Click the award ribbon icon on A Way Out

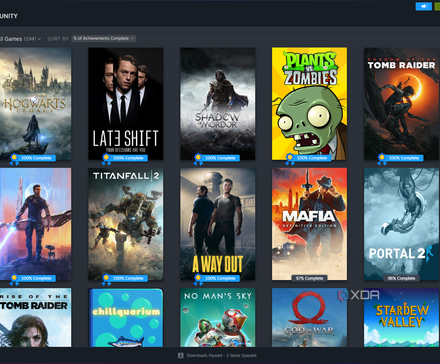pyautogui.click(x=198, y=280)
